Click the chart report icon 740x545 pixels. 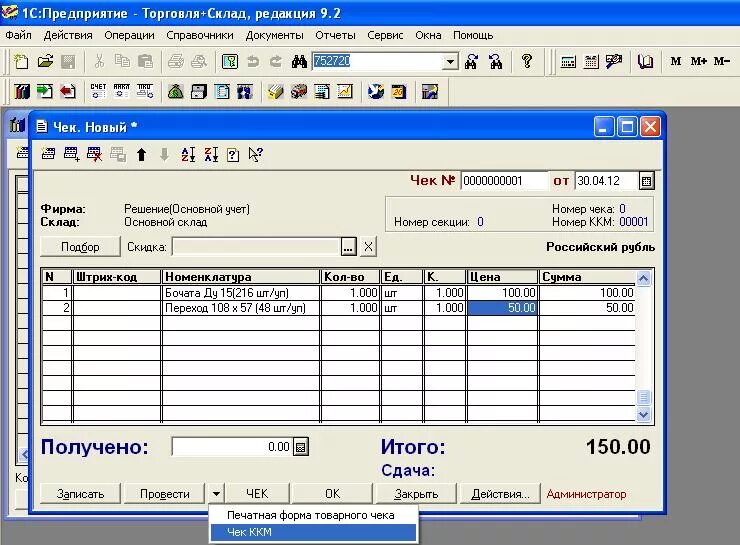(345, 91)
